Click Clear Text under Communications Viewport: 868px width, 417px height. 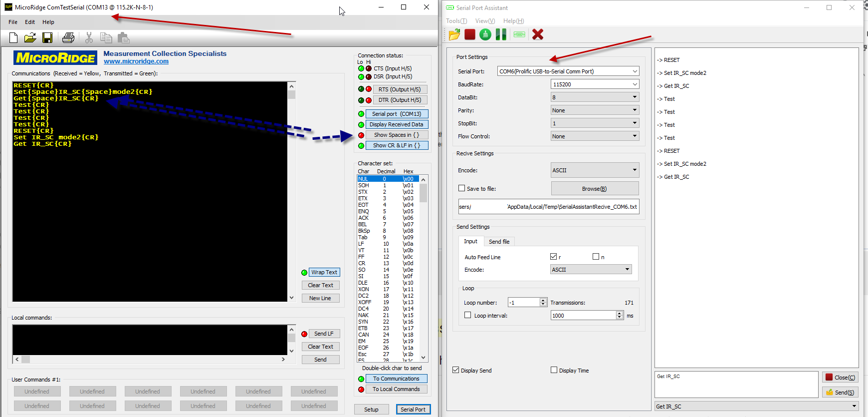coord(321,285)
